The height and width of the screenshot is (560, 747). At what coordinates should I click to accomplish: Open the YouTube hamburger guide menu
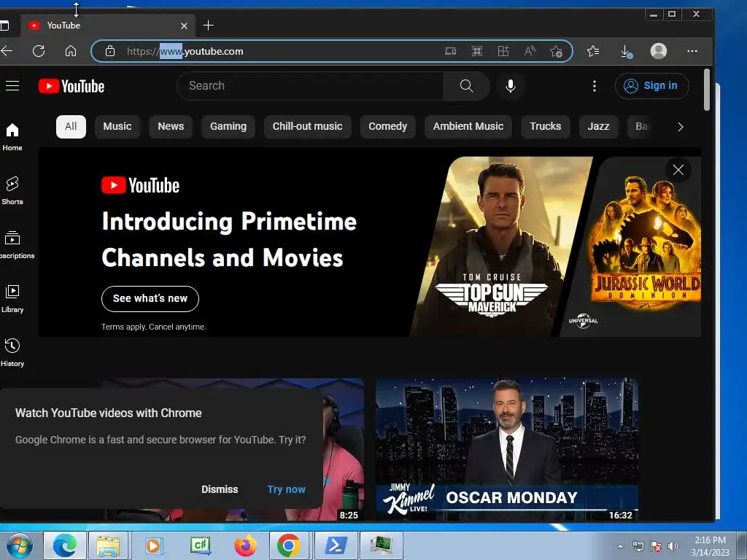coord(12,86)
